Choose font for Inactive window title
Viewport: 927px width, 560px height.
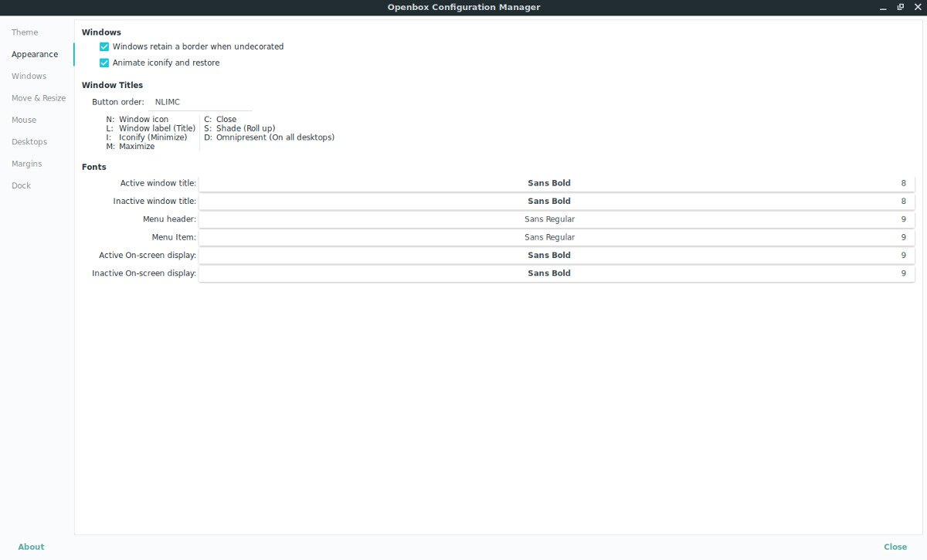click(556, 201)
